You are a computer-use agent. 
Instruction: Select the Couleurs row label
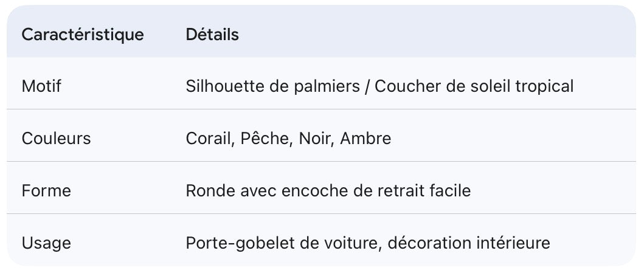[x=56, y=139]
